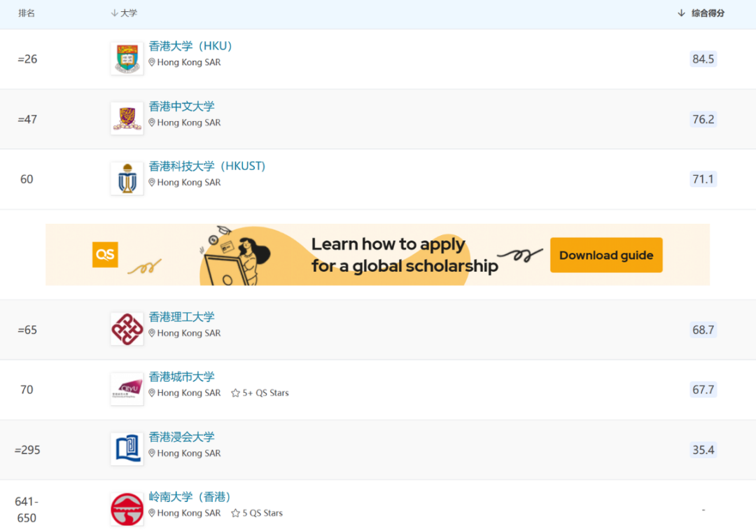Click the location pin in the HKU row
The width and height of the screenshot is (756, 532).
(x=152, y=62)
